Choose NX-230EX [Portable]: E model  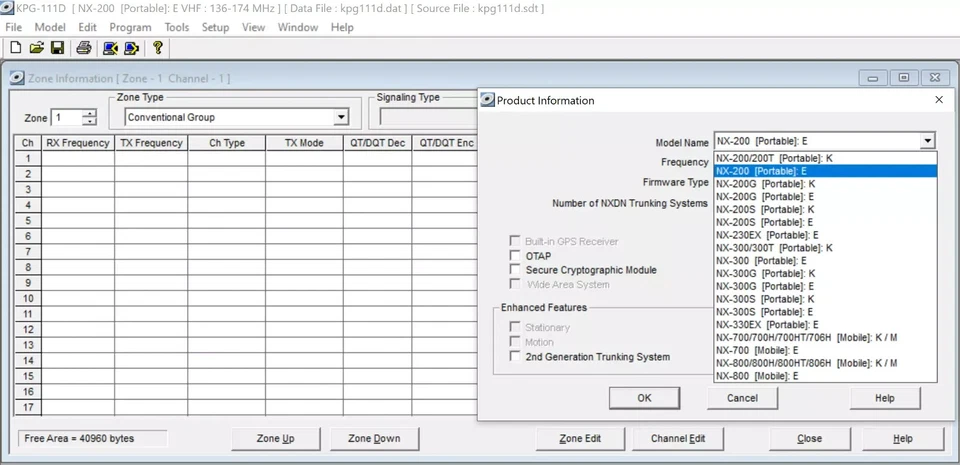pyautogui.click(x=825, y=235)
